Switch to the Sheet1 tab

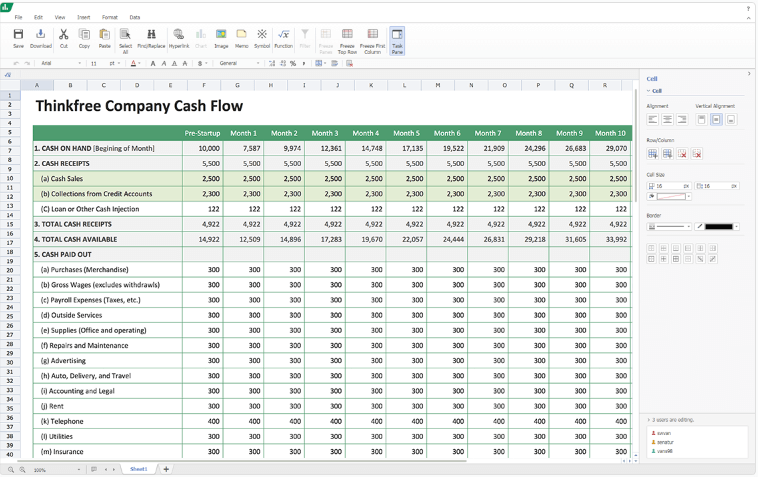(x=139, y=469)
